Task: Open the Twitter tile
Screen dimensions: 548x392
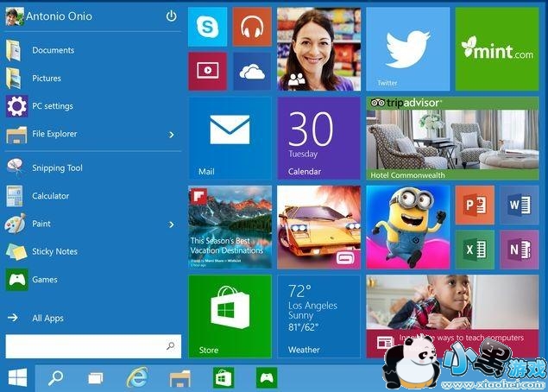Action: pos(408,49)
